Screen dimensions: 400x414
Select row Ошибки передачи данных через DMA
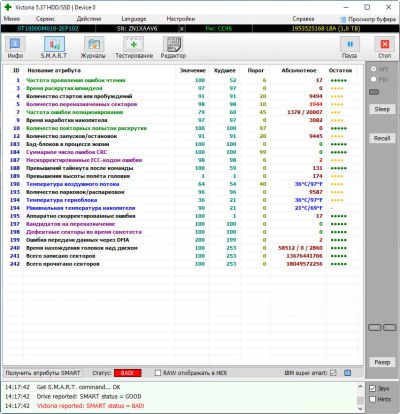(183, 240)
